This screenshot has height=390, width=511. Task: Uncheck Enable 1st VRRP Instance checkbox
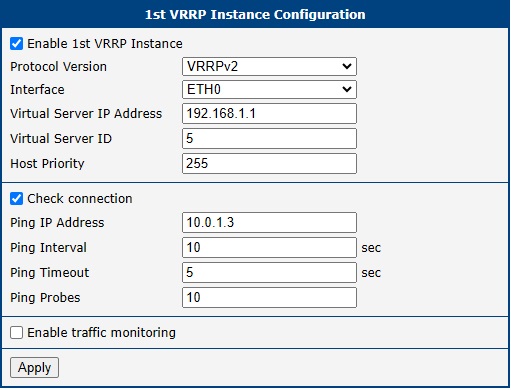coord(16,44)
